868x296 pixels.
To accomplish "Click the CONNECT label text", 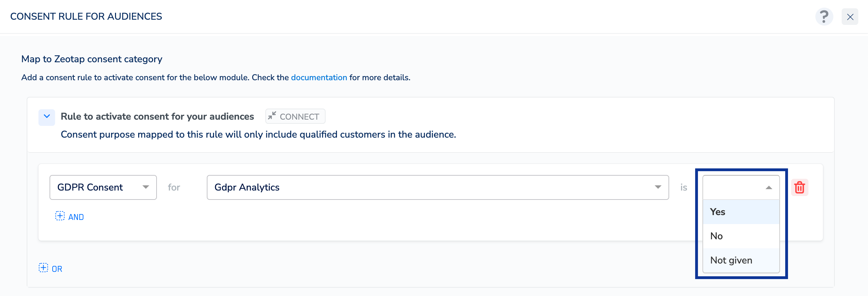I will tap(299, 117).
